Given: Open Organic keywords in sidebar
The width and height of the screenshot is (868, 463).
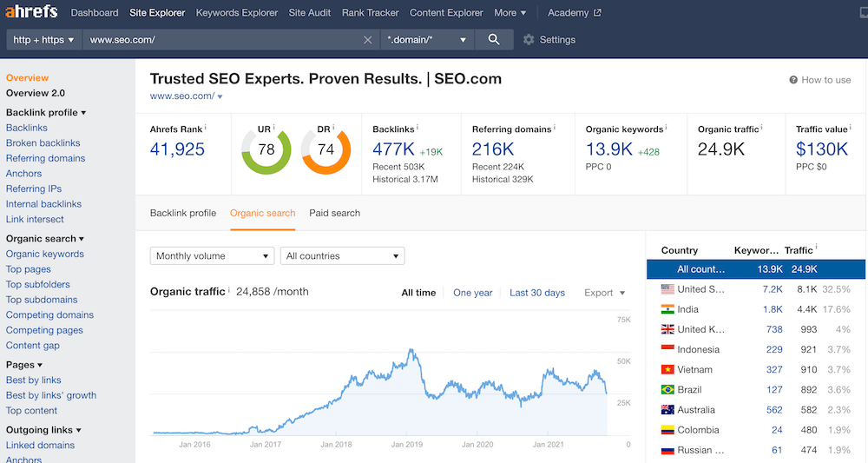Looking at the screenshot, I should tap(45, 255).
